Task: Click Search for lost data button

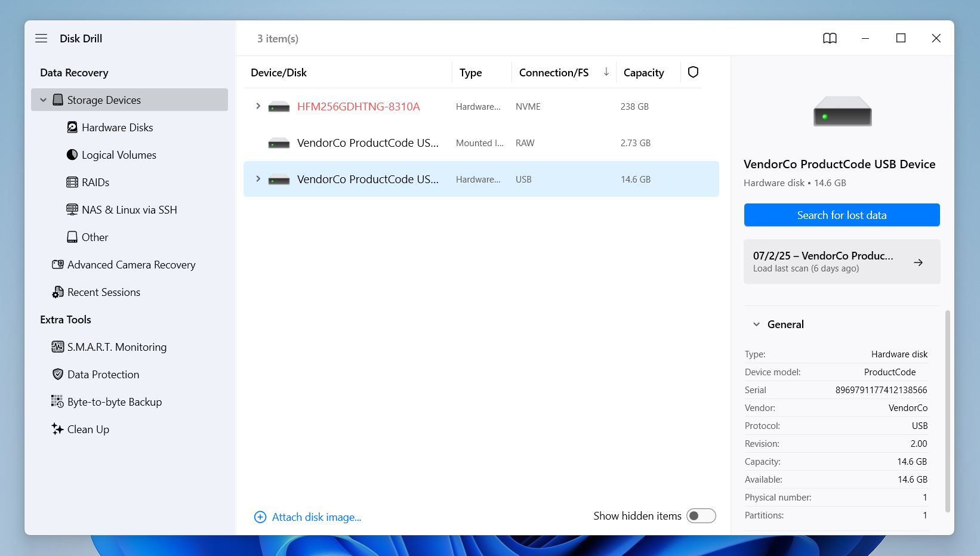Action: tap(842, 215)
